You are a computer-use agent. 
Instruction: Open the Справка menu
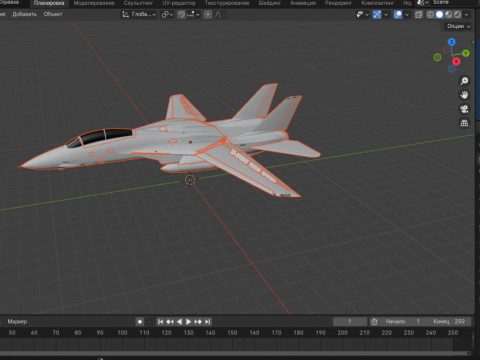click(9, 3)
